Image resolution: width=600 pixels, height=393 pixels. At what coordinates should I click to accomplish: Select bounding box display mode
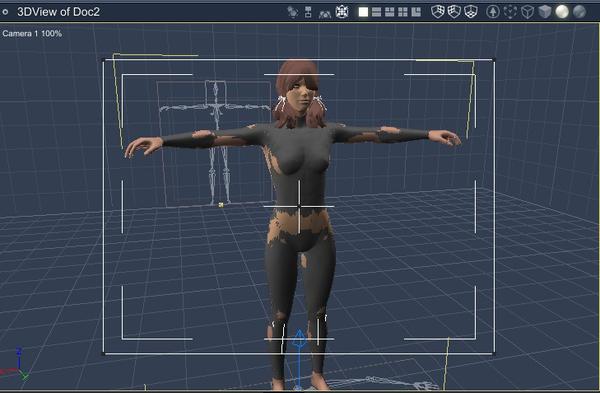(510, 12)
